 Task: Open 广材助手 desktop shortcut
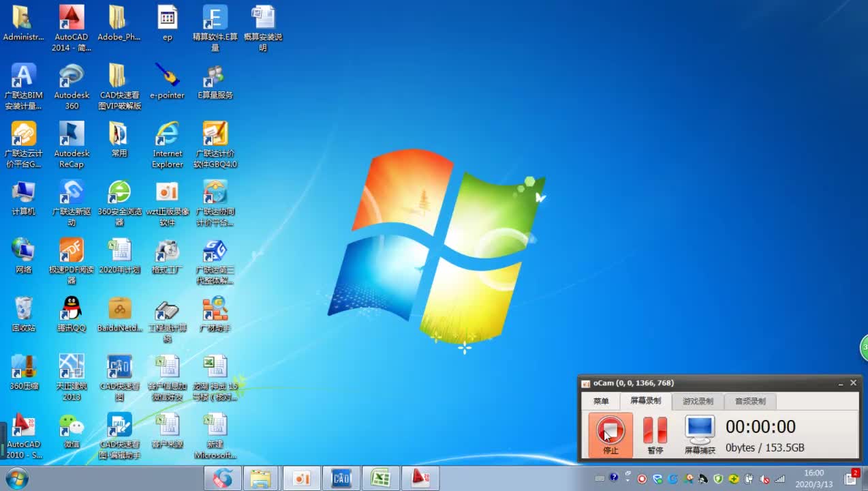[215, 314]
